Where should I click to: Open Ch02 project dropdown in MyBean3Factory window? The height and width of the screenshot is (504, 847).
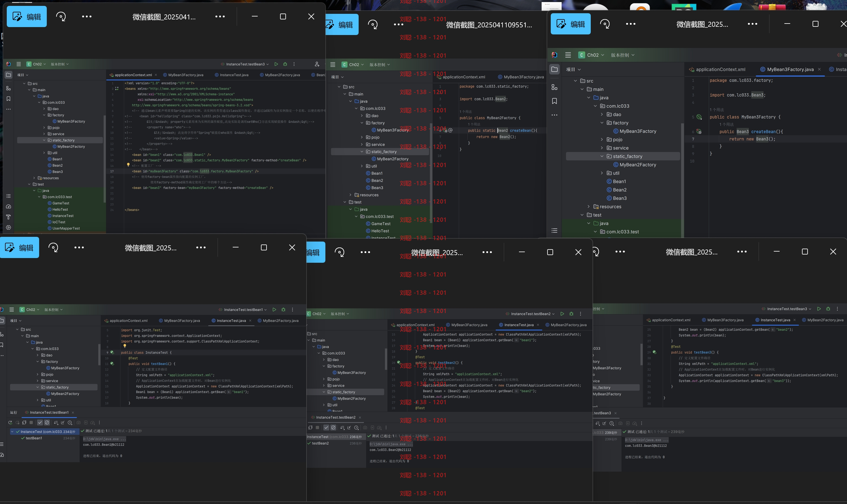coord(592,55)
